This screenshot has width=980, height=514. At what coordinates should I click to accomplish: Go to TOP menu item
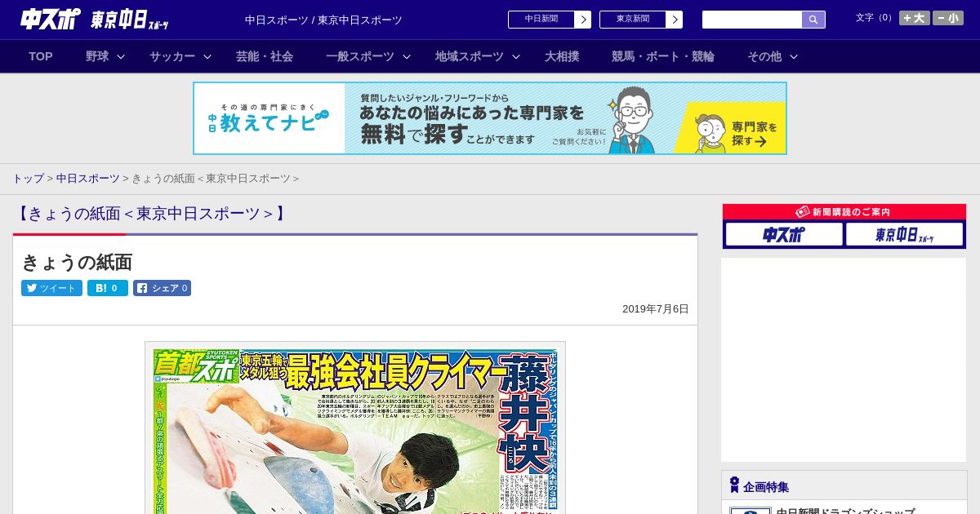pyautogui.click(x=41, y=56)
